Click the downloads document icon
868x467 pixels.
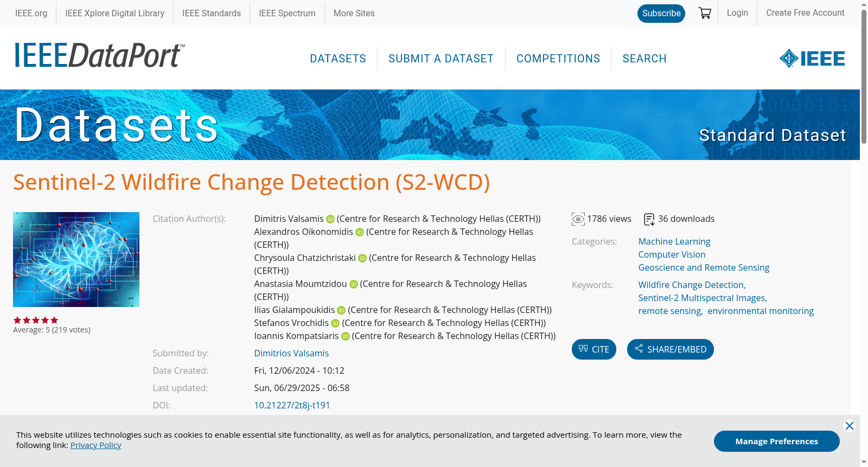649,219
